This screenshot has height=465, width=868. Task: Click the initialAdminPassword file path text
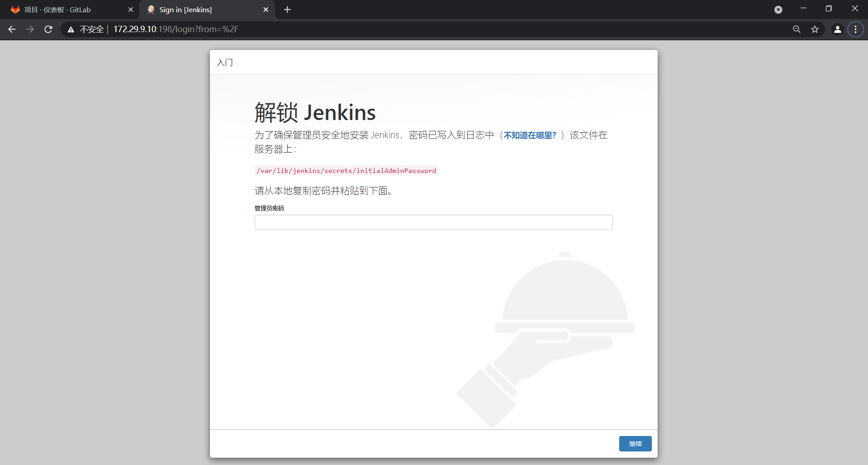pos(346,171)
